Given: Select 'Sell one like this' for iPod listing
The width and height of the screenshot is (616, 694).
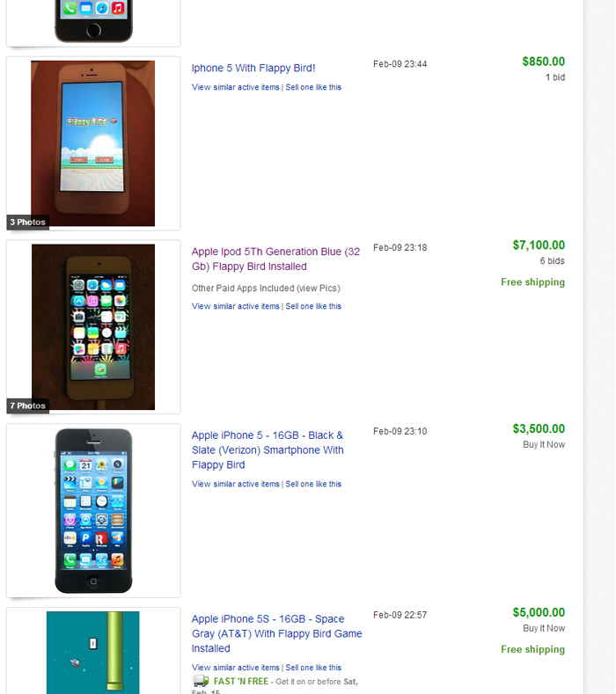Looking at the screenshot, I should 313,306.
